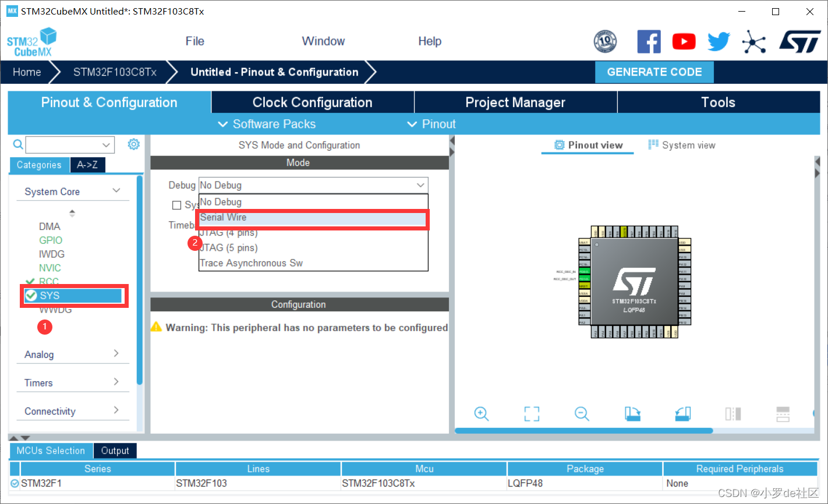Screen dimensions: 828x504
Task: Click STM32F103C8Tx breadcrumb
Action: (x=115, y=72)
